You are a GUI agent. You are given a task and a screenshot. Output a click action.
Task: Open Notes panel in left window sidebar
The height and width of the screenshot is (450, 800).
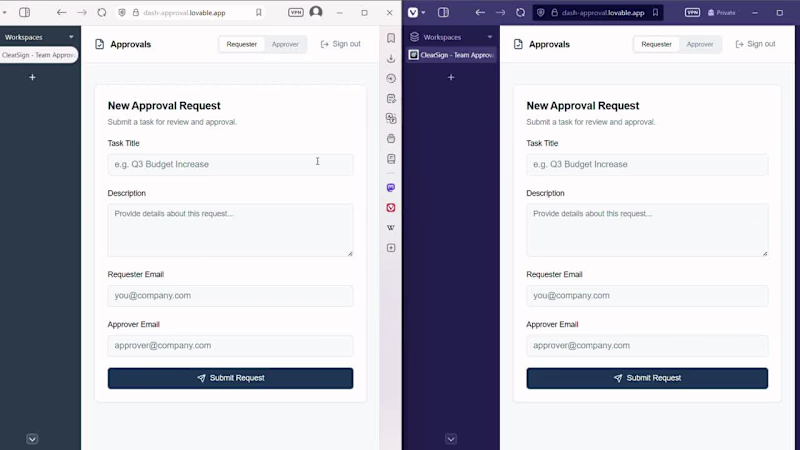pyautogui.click(x=391, y=98)
